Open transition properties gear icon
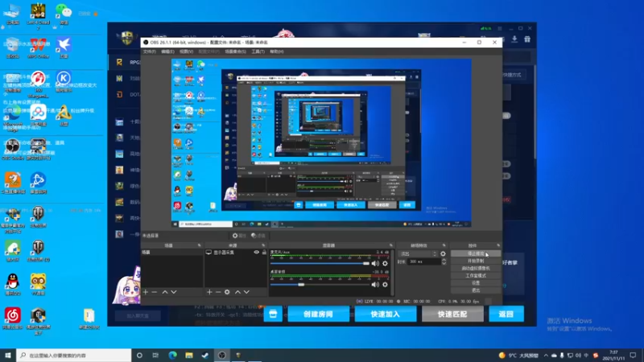 (443, 253)
